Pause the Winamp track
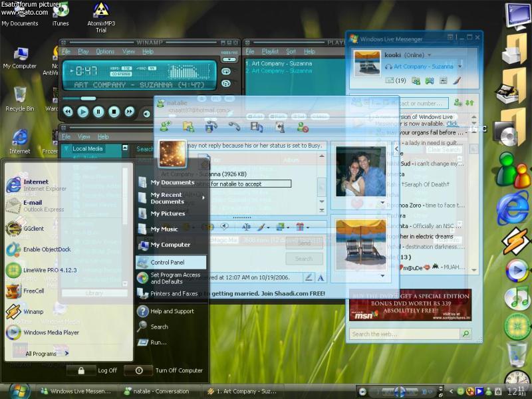 [x=98, y=112]
